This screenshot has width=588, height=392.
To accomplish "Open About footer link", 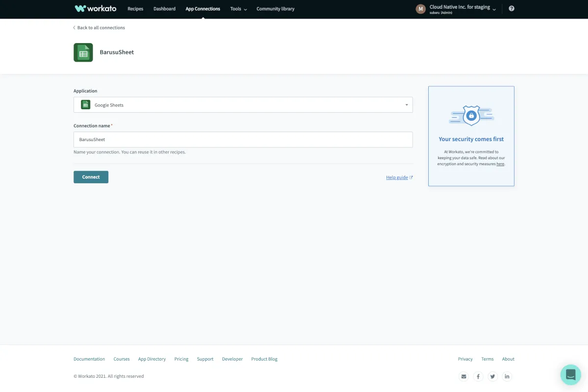I will [x=508, y=359].
